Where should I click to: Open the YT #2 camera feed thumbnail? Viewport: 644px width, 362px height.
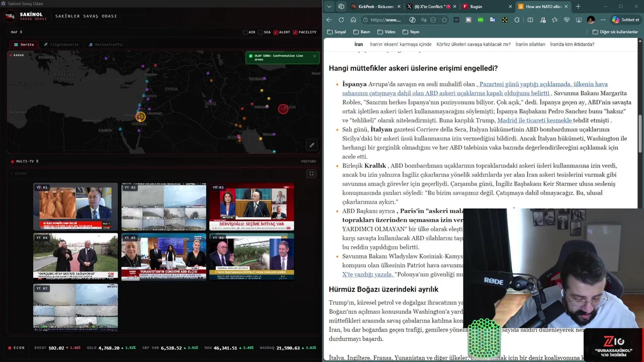click(164, 206)
